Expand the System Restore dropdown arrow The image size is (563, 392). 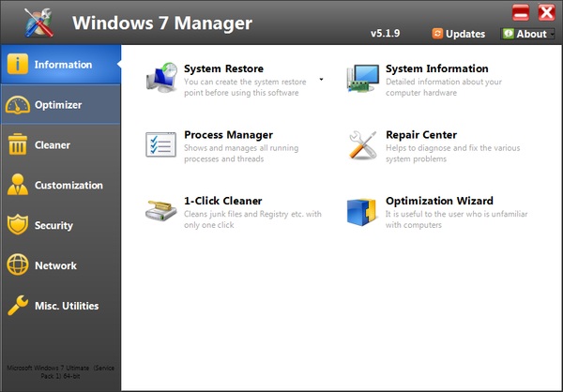point(321,80)
